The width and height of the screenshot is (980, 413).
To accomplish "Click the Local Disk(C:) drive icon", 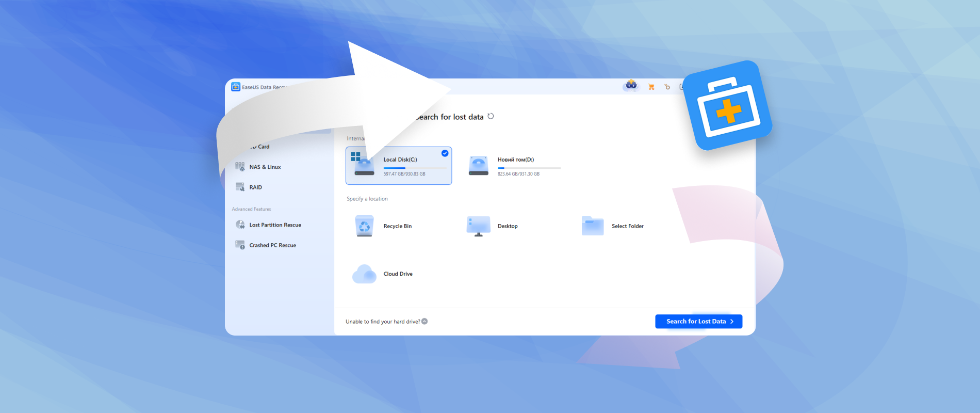I will coord(363,164).
